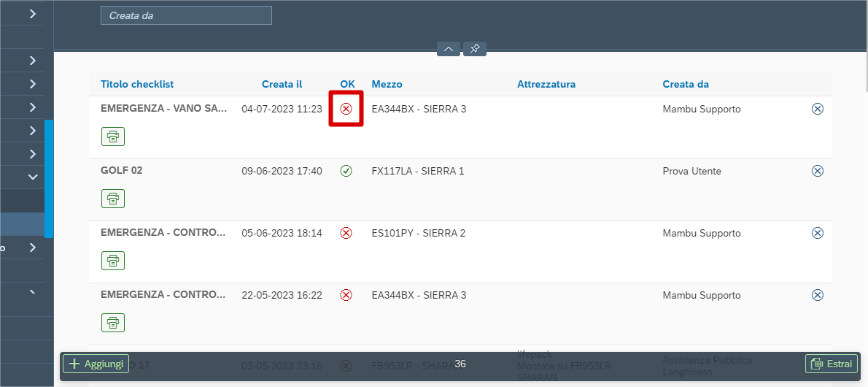Remove the ES101PY - SIERRA 2 checklist row
868x387 pixels.
(x=818, y=233)
